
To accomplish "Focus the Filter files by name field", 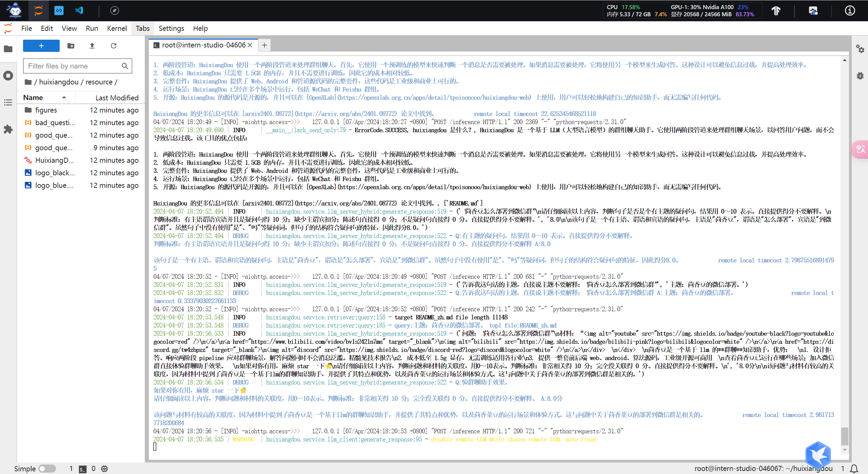I will tap(73, 66).
